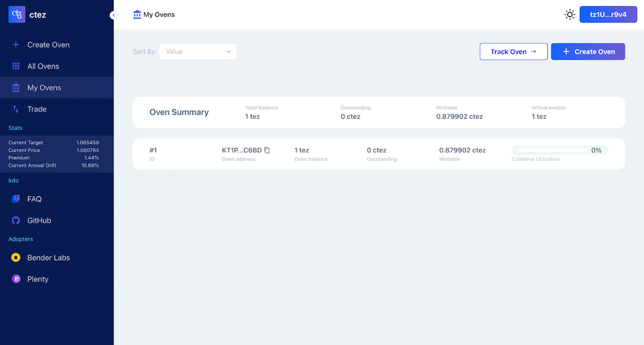
Task: Go to My Ovens in sidebar
Action: (x=44, y=88)
